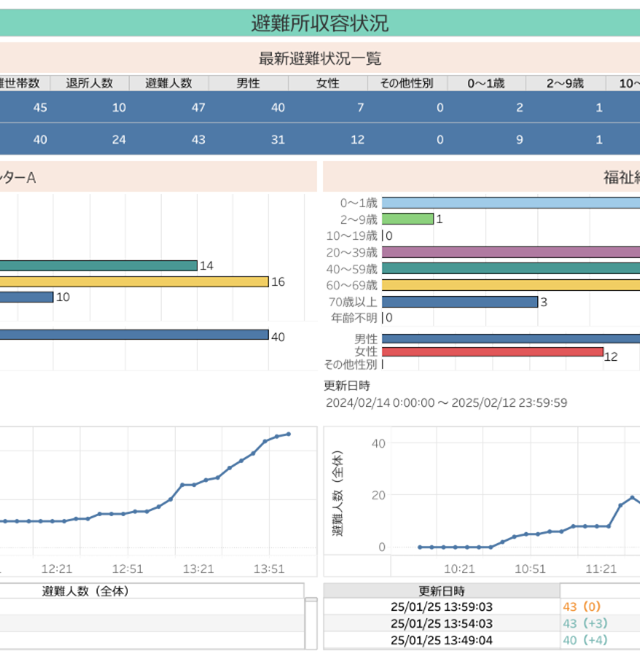Screen dimensions: 640x659
Task: Select the blue bar labeled 10
Action: coord(26,297)
